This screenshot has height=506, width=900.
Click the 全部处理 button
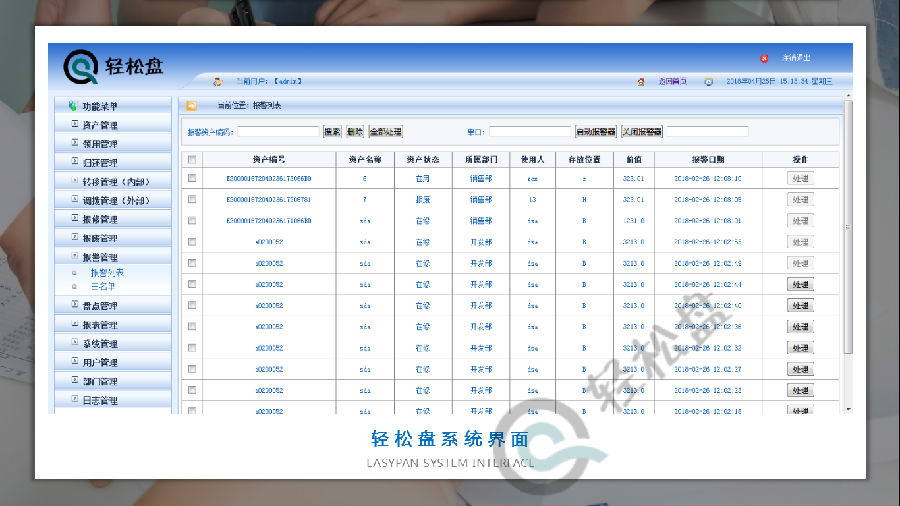pyautogui.click(x=385, y=132)
